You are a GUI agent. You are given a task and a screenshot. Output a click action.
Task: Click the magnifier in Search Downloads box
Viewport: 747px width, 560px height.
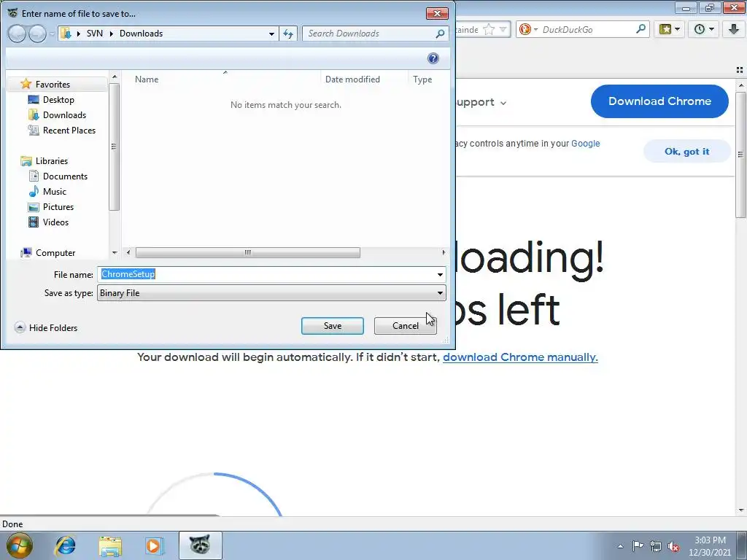coord(440,34)
